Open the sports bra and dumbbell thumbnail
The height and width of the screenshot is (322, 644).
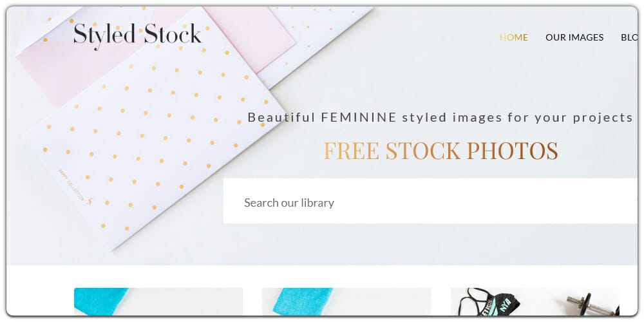[535, 301]
